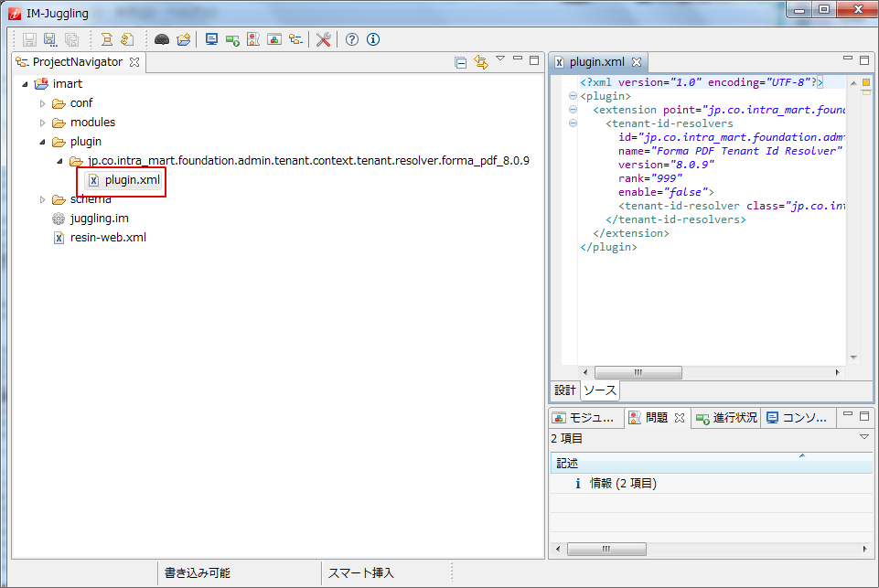The height and width of the screenshot is (588, 879).
Task: Open help via the question mark icon
Action: point(351,39)
